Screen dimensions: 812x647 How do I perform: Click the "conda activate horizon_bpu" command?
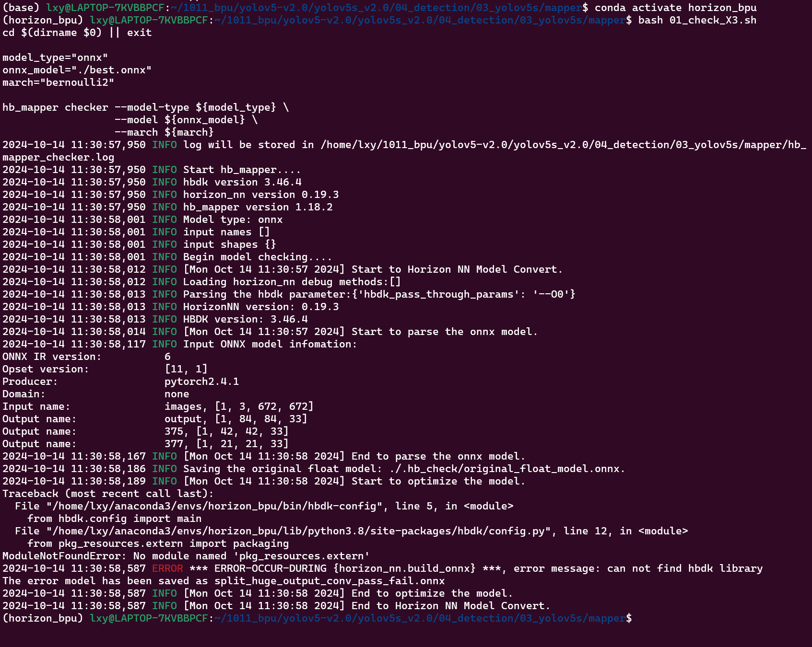coord(675,8)
